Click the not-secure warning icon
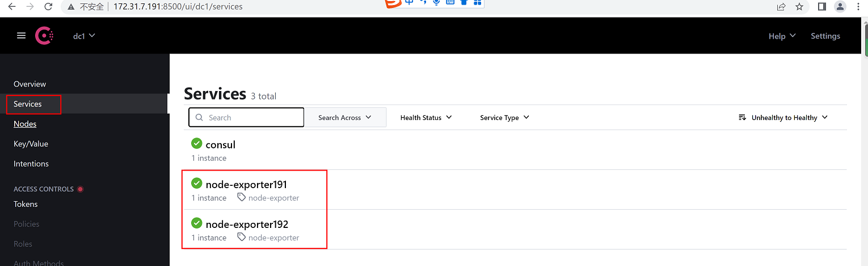The width and height of the screenshot is (868, 266). tap(71, 7)
